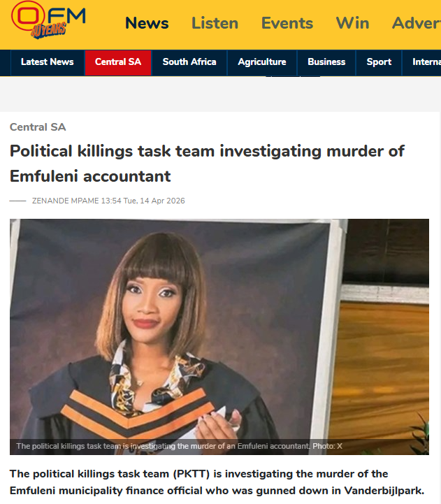The height and width of the screenshot is (504, 441).
Task: Click the OFM 40 Years logo
Action: [x=48, y=20]
